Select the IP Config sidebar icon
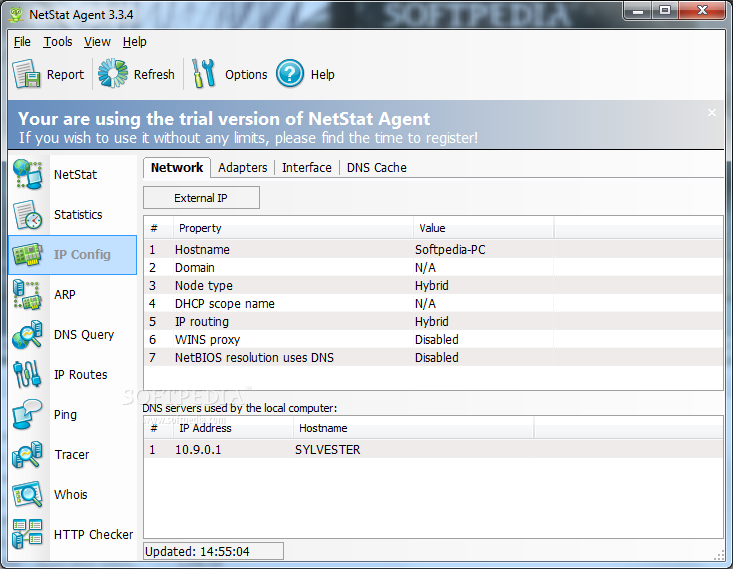 [28, 254]
